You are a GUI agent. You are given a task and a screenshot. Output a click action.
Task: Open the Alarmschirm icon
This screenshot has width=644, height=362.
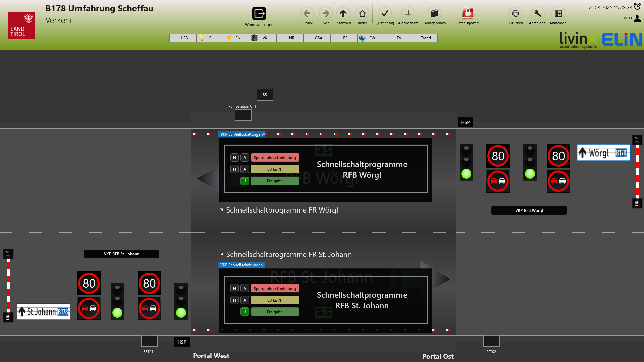(408, 14)
